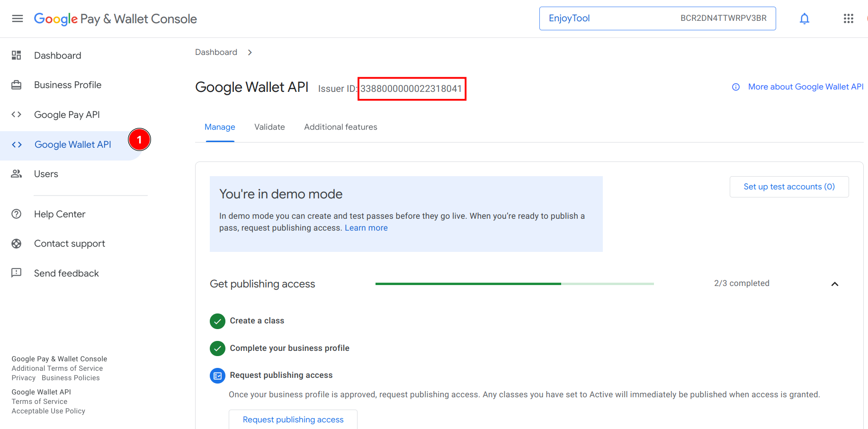
Task: Open the Google apps grid
Action: (848, 18)
